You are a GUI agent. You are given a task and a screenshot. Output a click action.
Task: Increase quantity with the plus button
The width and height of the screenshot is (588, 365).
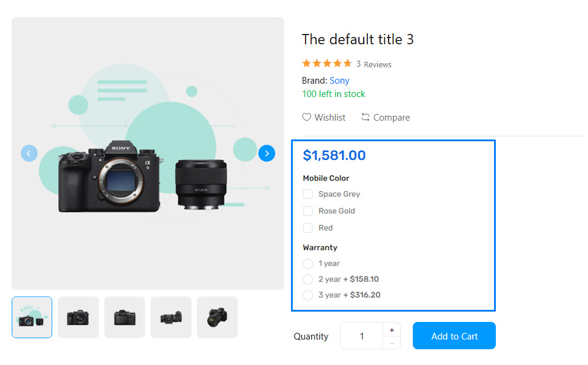[392, 330]
